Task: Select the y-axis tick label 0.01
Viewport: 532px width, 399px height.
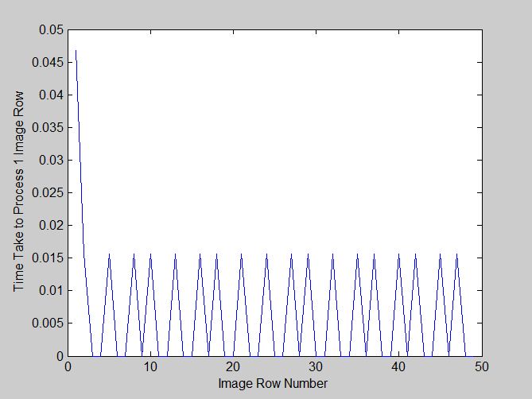Action: tap(49, 291)
